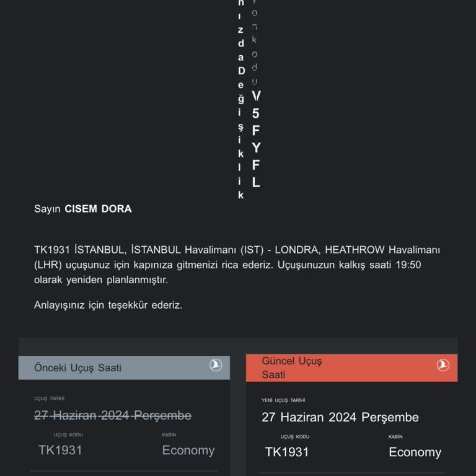Click the Turkish Airlines logo in the Önceki Uçuş Saati header
476x476 pixels.
[215, 366]
